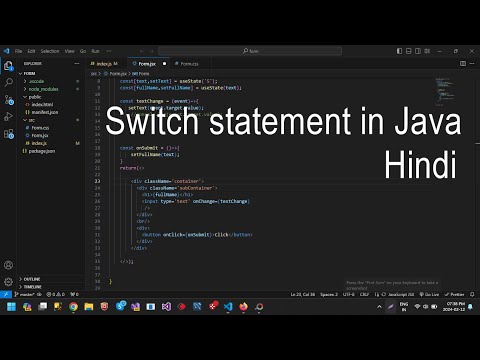Open the Explorer view in activity bar
The height and width of the screenshot is (360, 480).
pos(8,66)
